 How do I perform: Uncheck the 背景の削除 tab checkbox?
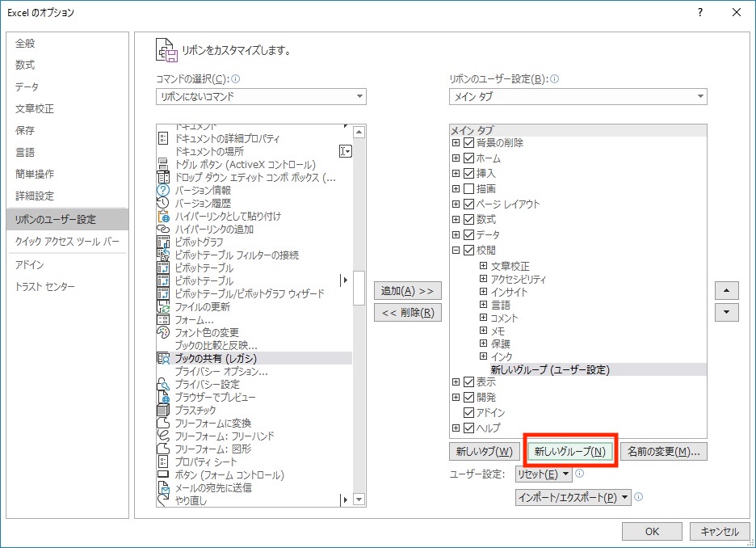coord(468,143)
